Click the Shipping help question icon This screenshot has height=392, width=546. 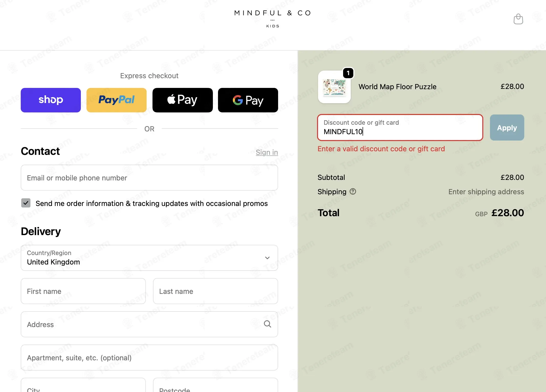click(x=353, y=191)
